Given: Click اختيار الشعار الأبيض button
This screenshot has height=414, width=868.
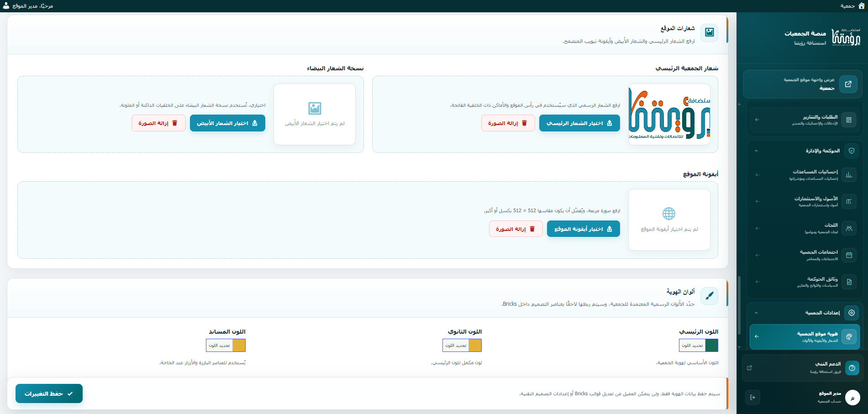Looking at the screenshot, I should click(227, 123).
